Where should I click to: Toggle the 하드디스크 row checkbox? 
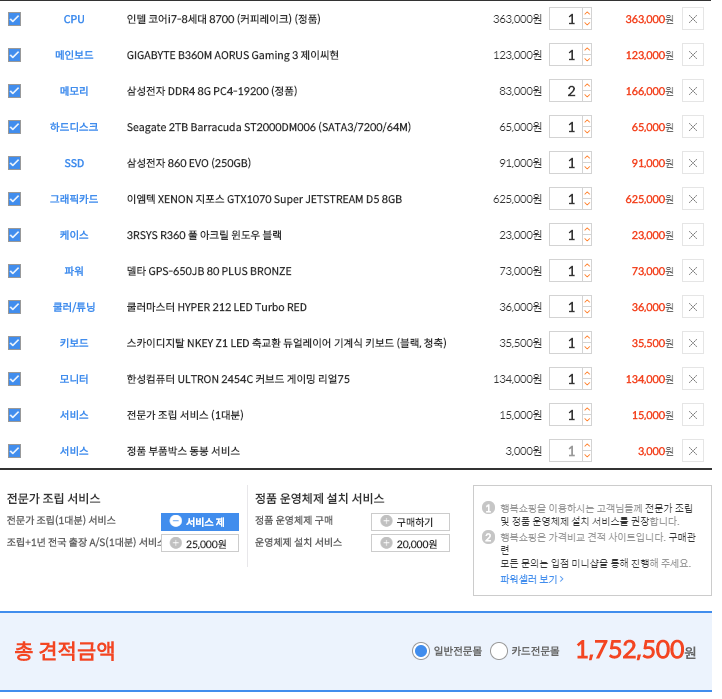(14, 127)
